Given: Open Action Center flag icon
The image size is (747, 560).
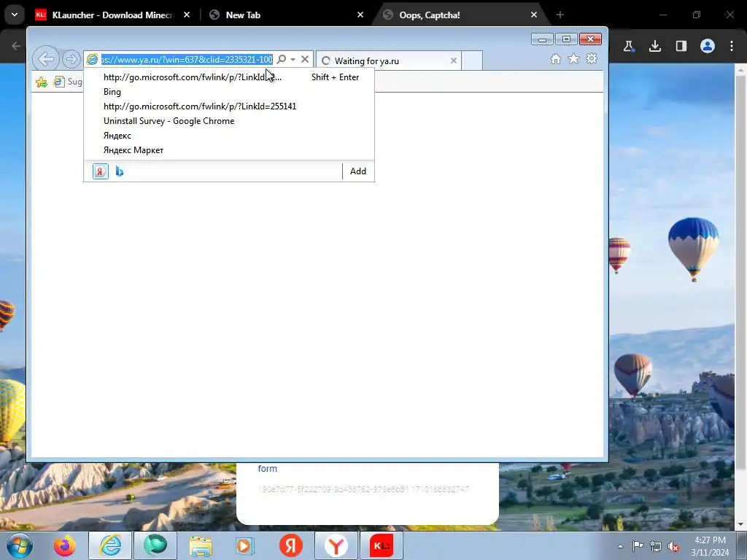Looking at the screenshot, I should coord(638,546).
